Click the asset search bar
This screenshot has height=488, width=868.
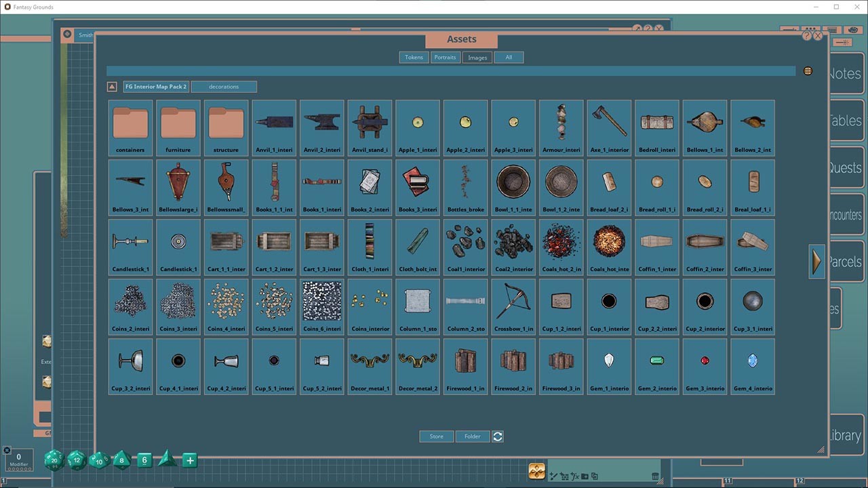click(448, 70)
